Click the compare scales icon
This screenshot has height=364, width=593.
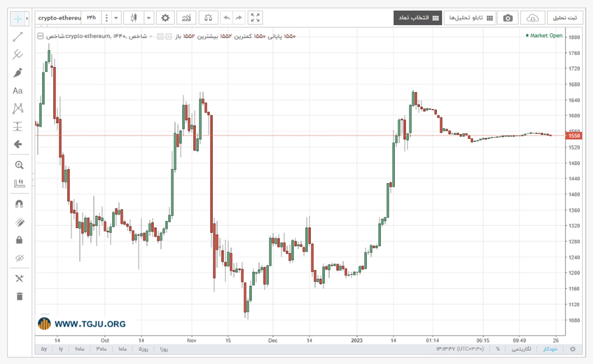point(208,18)
